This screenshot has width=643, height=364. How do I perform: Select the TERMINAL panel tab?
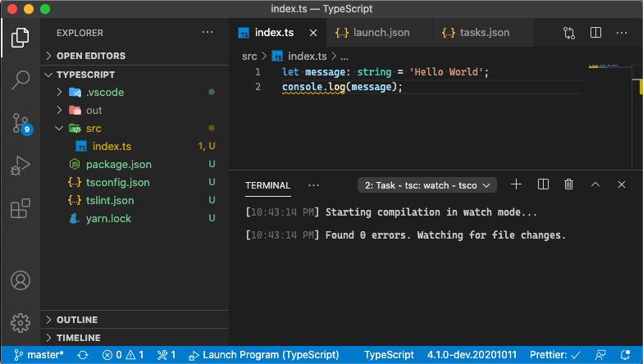267,185
